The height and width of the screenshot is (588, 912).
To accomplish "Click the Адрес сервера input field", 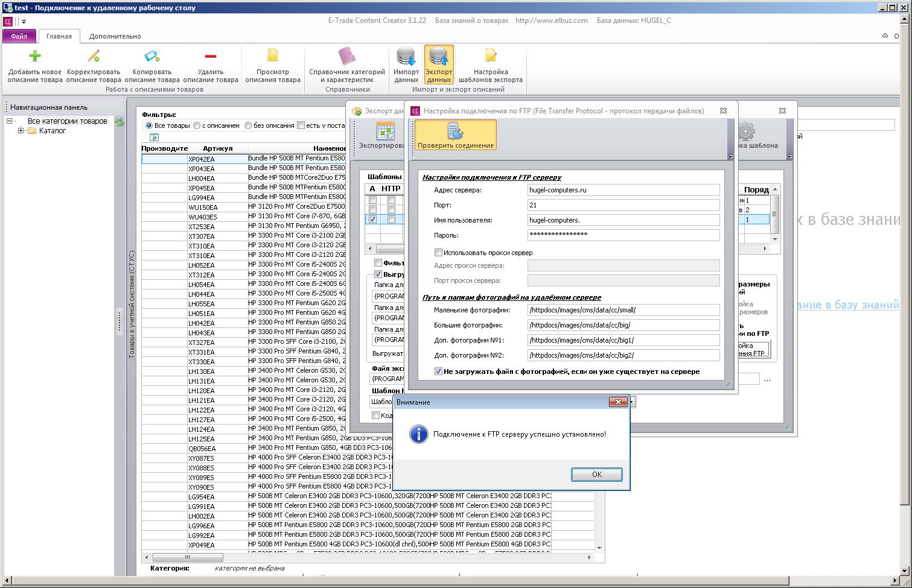I will (x=623, y=190).
